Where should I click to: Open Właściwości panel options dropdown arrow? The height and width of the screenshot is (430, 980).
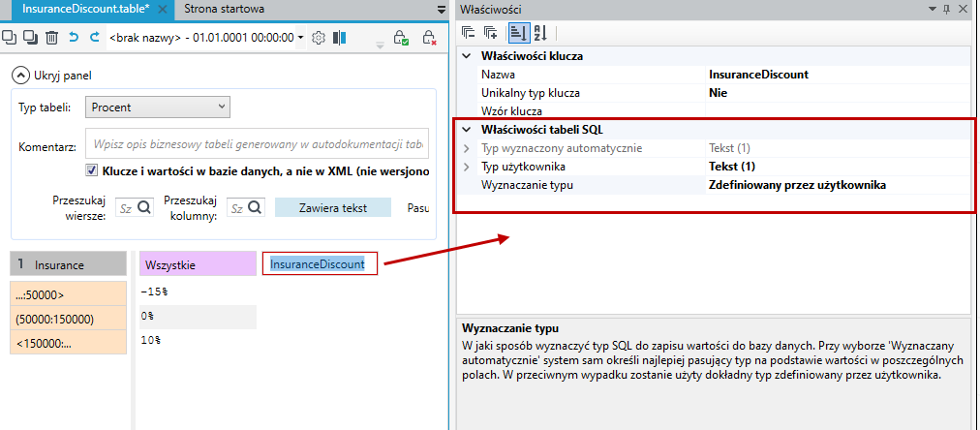click(x=934, y=9)
